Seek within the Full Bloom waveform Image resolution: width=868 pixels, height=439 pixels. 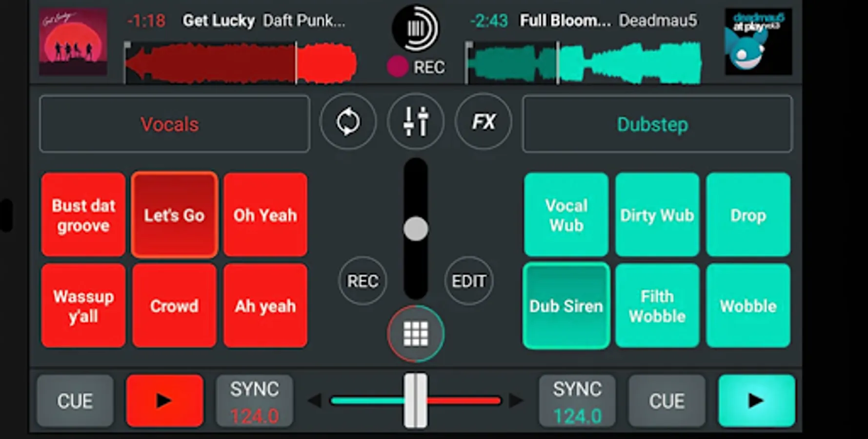[x=584, y=63]
